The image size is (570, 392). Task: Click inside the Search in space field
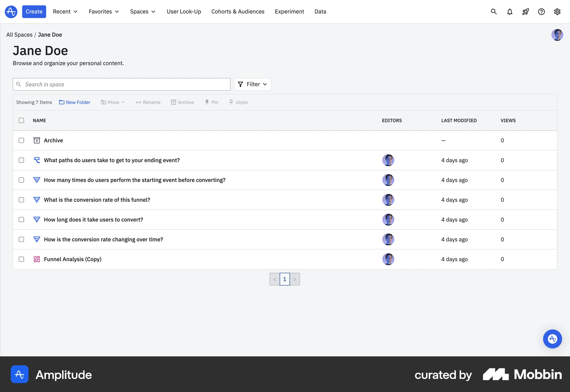[121, 84]
